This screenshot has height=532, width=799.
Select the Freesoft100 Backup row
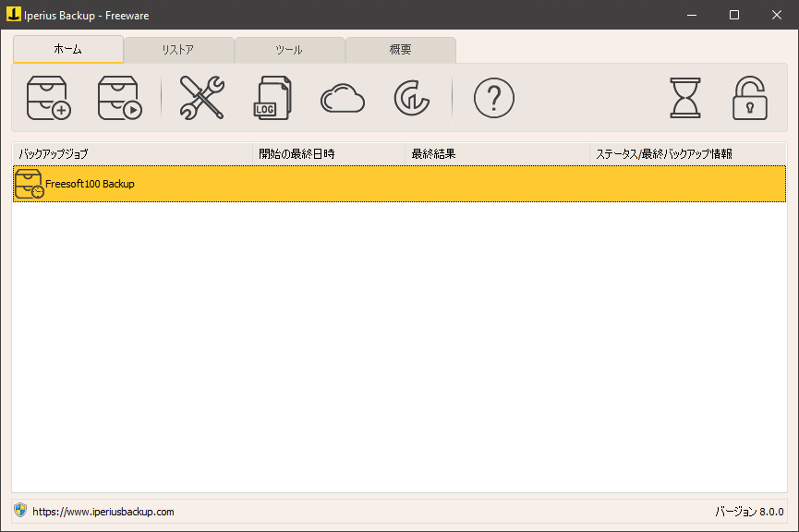point(399,184)
